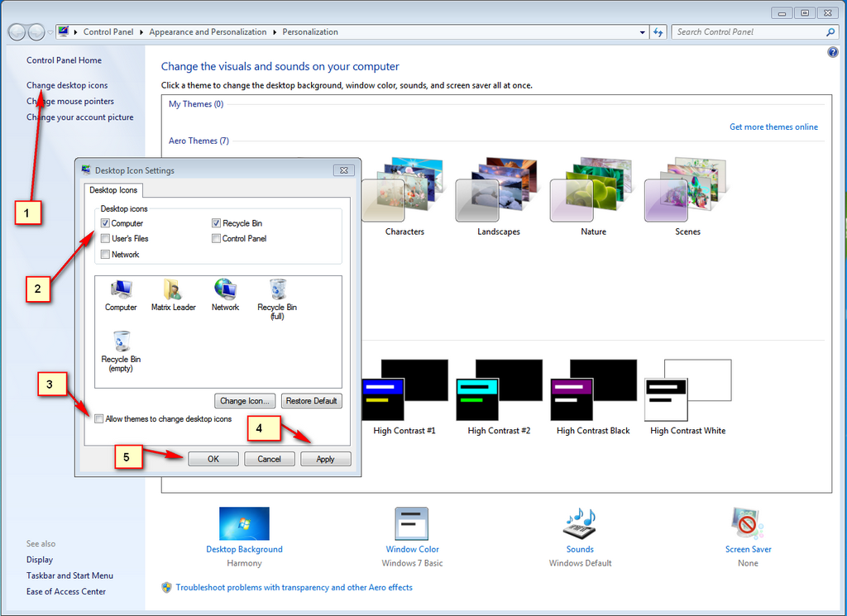The image size is (847, 616).
Task: Check the Network checkbox
Action: 105,255
